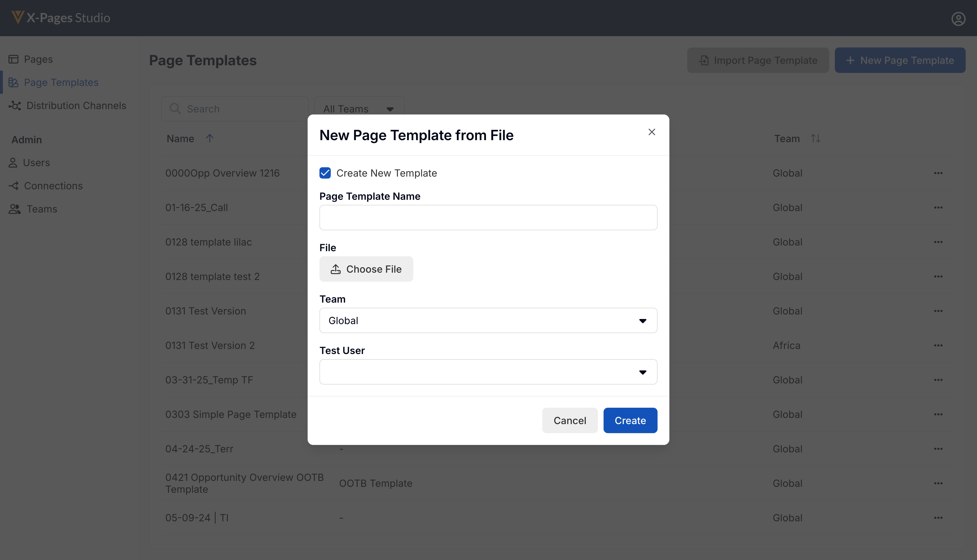Click the Team column sort icon

click(815, 138)
